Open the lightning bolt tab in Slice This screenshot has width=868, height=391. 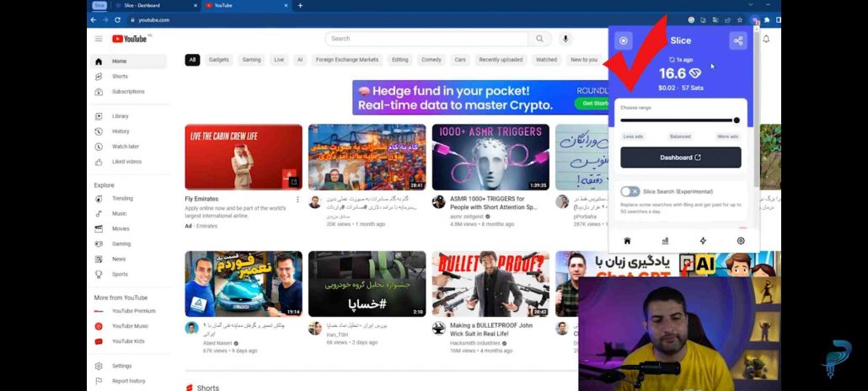pos(703,241)
